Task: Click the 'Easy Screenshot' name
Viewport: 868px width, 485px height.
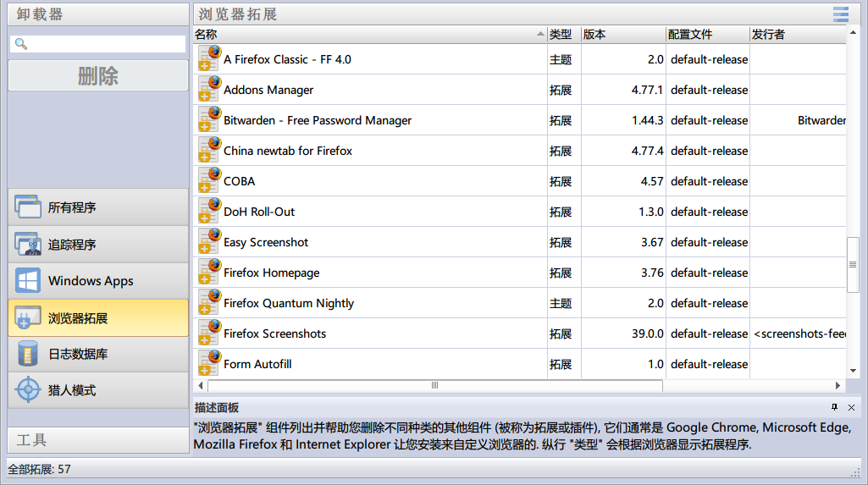Action: click(266, 242)
